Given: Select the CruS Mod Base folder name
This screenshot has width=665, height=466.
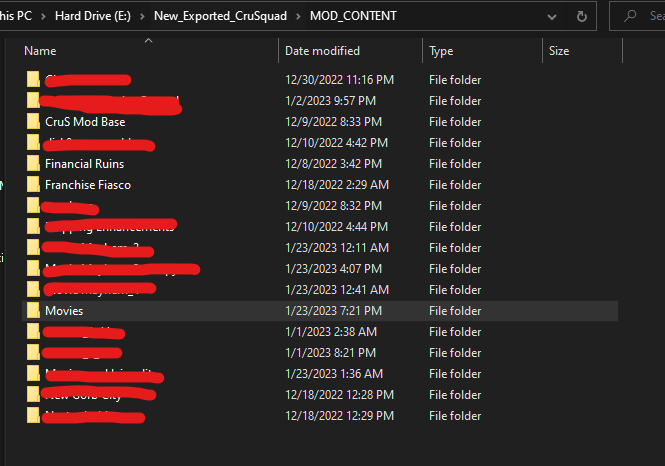Looking at the screenshot, I should (85, 121).
